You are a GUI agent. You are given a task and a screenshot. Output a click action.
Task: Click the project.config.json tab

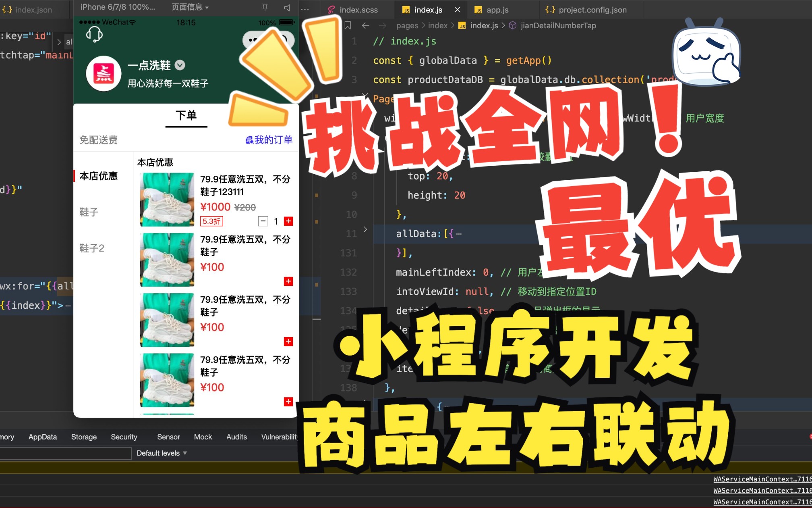[584, 8]
